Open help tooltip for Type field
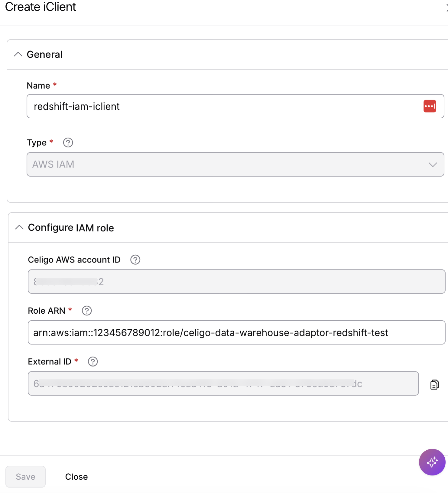 tap(68, 142)
